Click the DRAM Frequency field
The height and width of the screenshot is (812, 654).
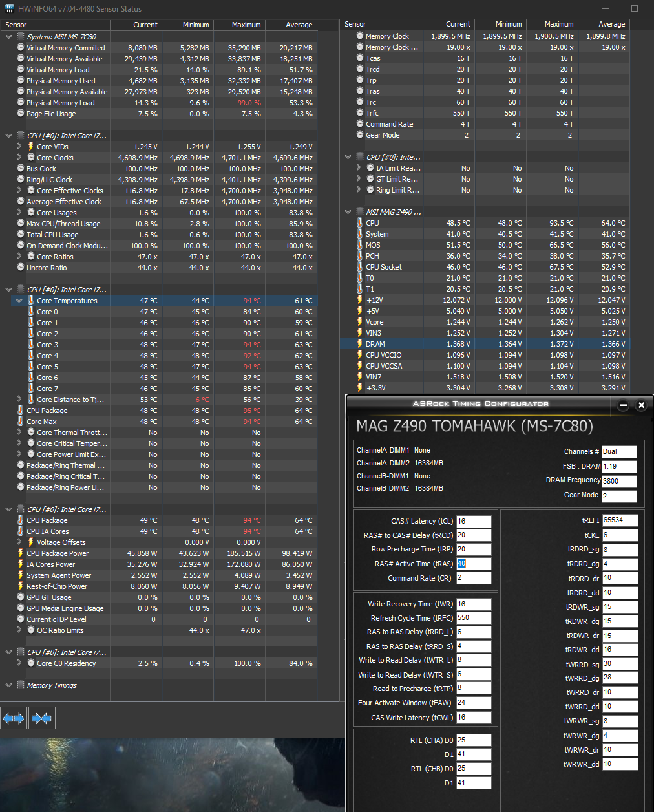619,481
